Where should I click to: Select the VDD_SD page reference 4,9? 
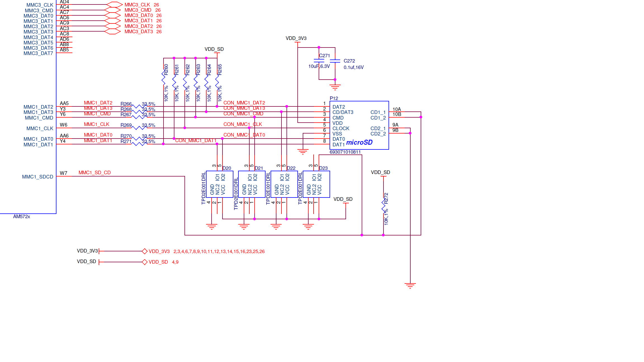coord(175,262)
